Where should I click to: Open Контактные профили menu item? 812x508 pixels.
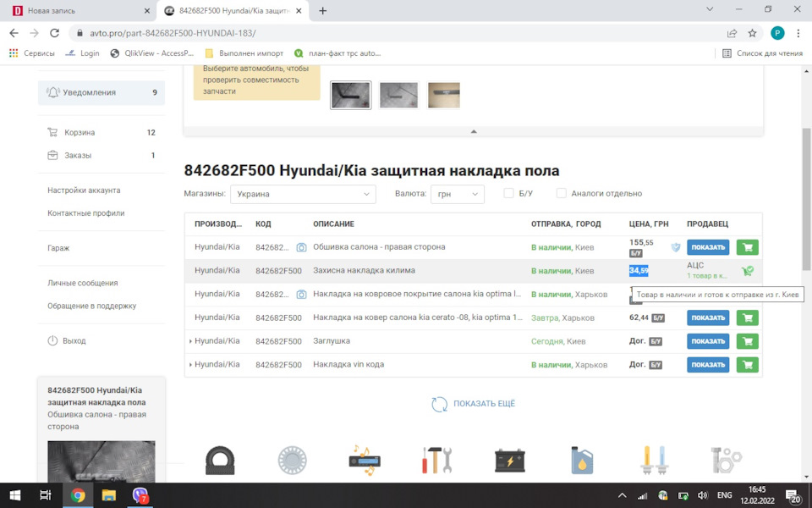pyautogui.click(x=86, y=213)
